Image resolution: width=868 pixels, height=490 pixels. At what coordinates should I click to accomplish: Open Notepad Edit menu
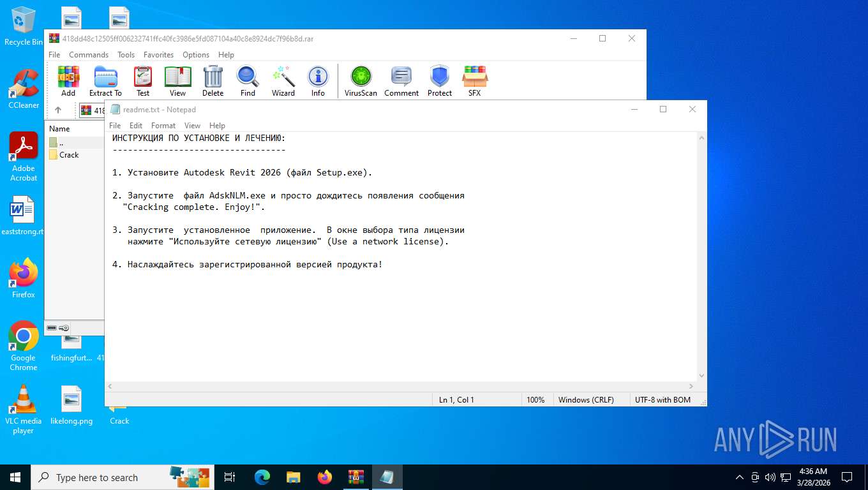(x=136, y=126)
